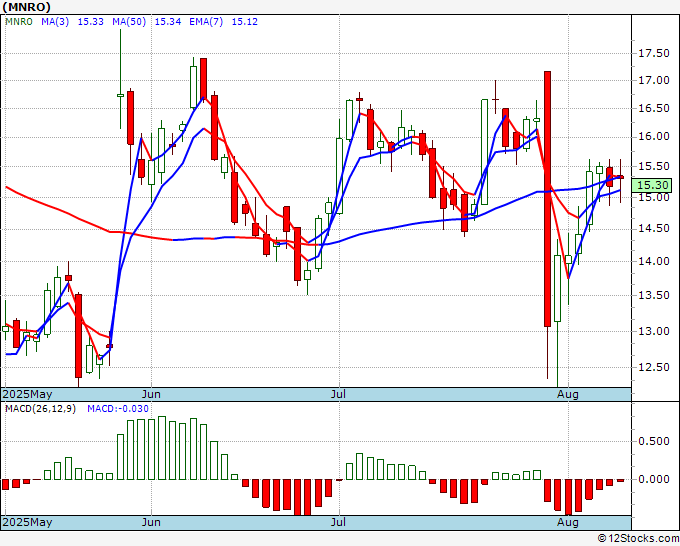The height and width of the screenshot is (546, 680).
Task: Click the Aug label on price chart axis
Action: click(568, 394)
